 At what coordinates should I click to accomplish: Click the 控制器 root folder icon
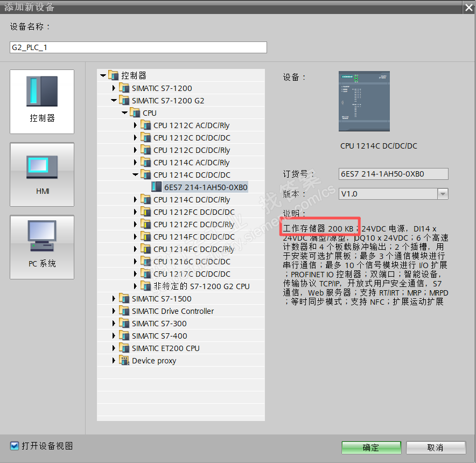tap(113, 75)
